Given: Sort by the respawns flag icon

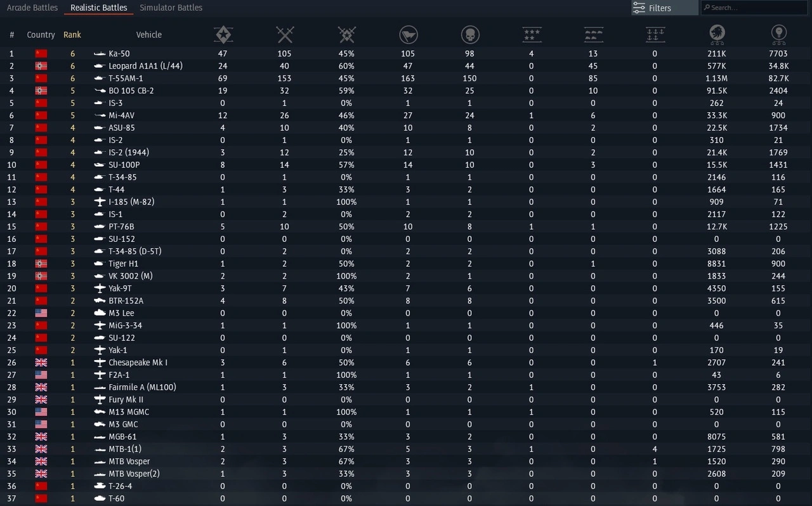Looking at the screenshot, I should (408, 34).
